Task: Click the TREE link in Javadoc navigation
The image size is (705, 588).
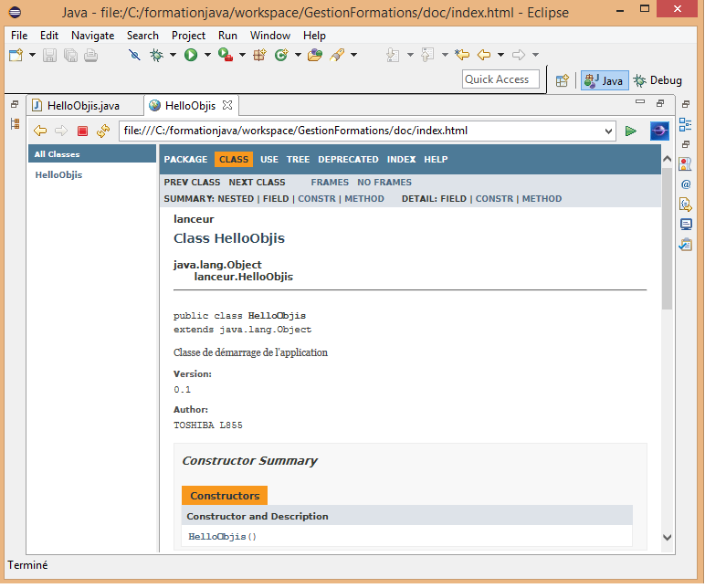Action: (298, 159)
